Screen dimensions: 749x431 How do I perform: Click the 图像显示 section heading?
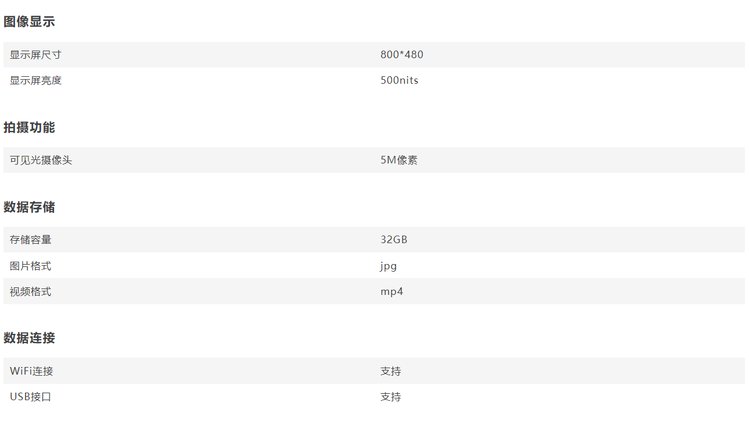point(29,22)
